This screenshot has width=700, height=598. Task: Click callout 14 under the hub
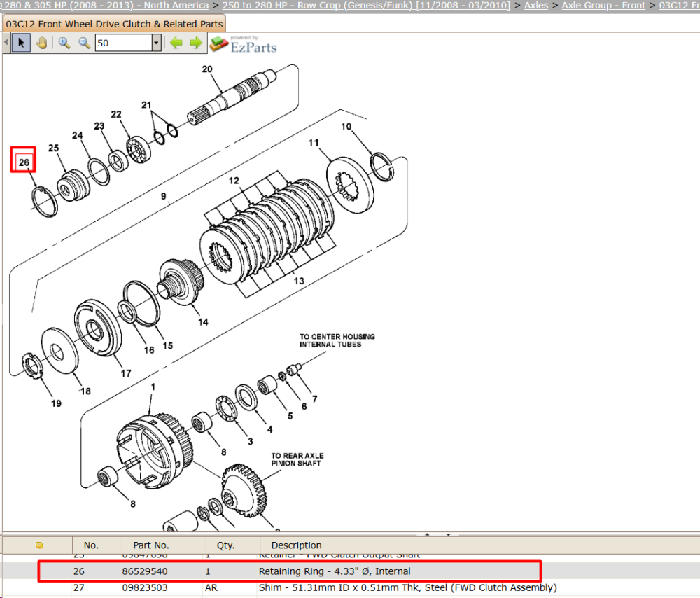[203, 322]
